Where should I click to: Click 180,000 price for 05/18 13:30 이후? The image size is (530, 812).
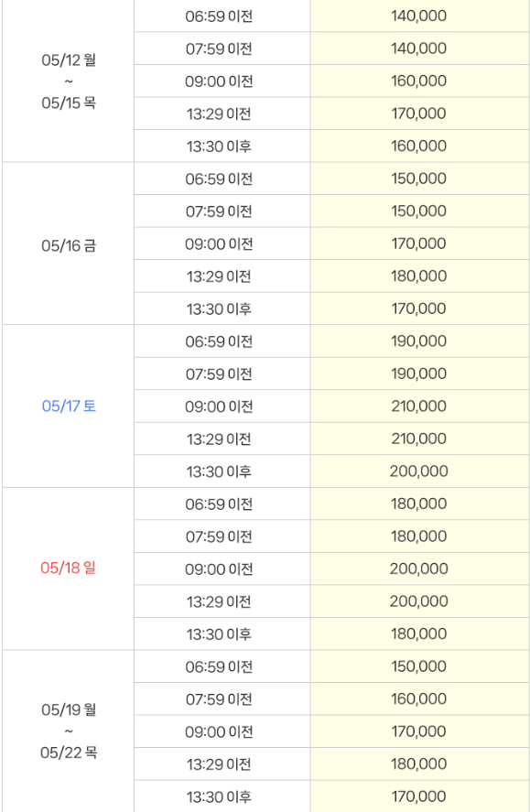click(x=418, y=633)
